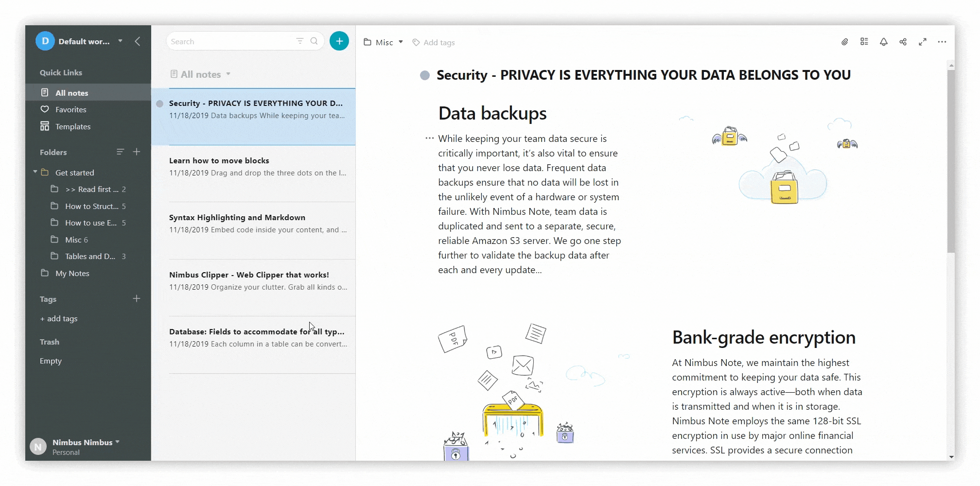Add a new folder with plus icon
980x486 pixels.
137,152
